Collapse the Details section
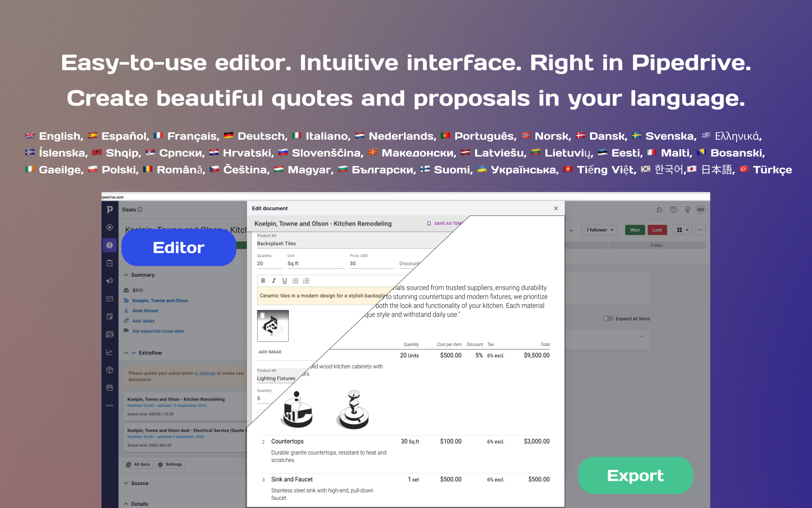This screenshot has height=508, width=812. click(x=126, y=504)
